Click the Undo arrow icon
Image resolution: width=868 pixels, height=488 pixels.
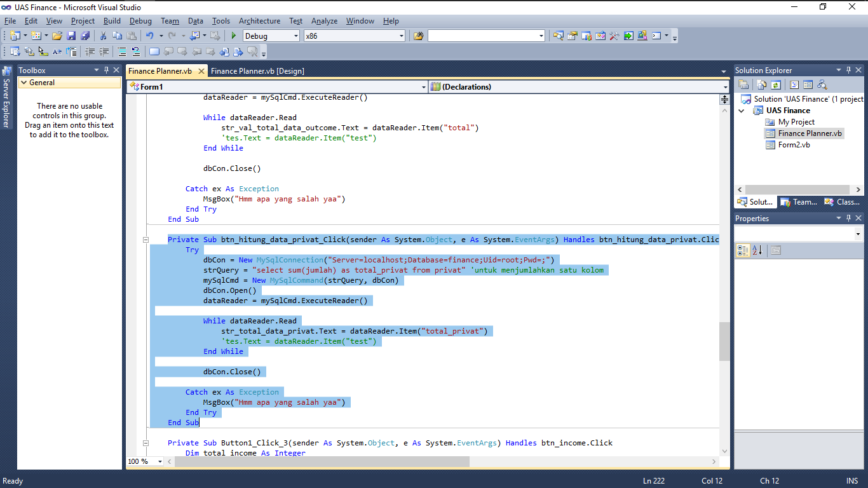pyautogui.click(x=150, y=36)
